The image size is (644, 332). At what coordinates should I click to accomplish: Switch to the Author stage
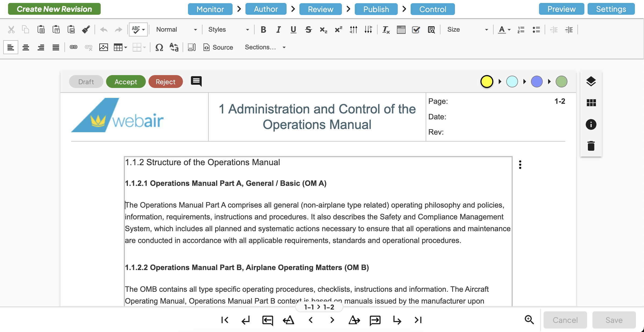266,9
